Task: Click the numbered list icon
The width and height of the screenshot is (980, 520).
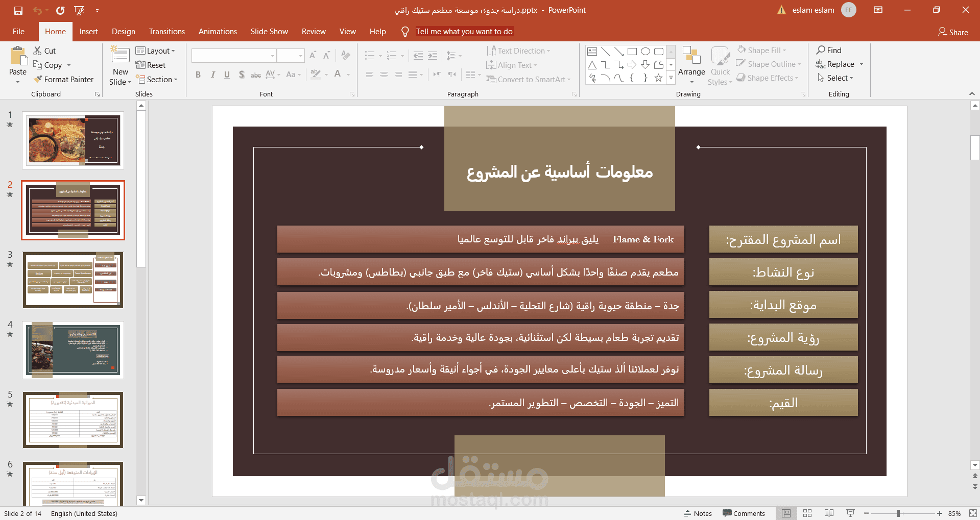Action: click(392, 55)
